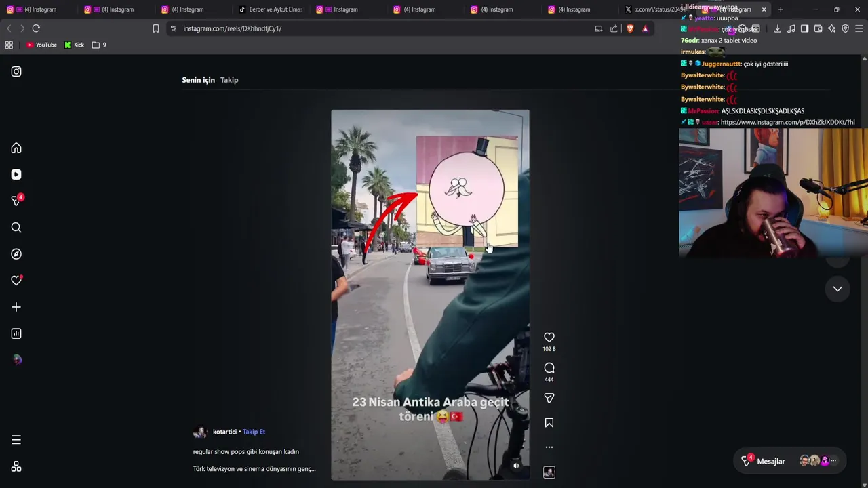Open the apps grid icon on bookmarks bar
Screen dimensions: 868x488
click(9, 45)
